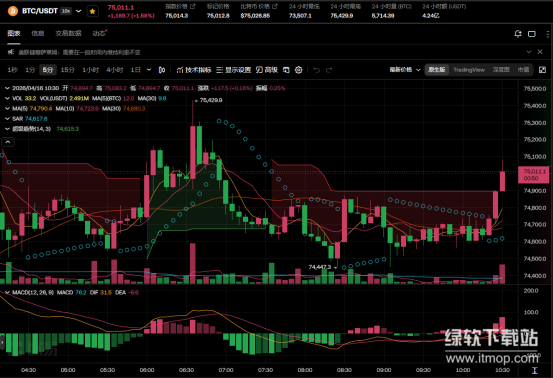Viewport: 553px width, 378px height.
Task: Open chart settings gear icon
Action: coord(299,70)
